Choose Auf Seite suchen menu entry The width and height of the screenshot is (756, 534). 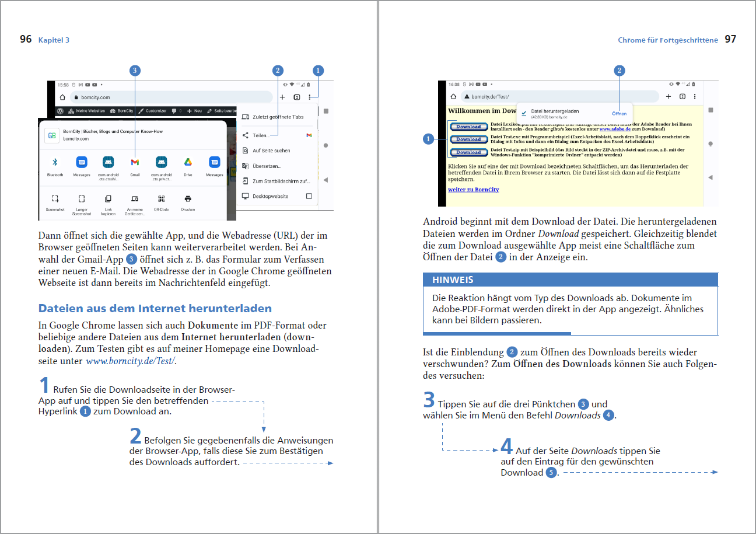(x=271, y=151)
